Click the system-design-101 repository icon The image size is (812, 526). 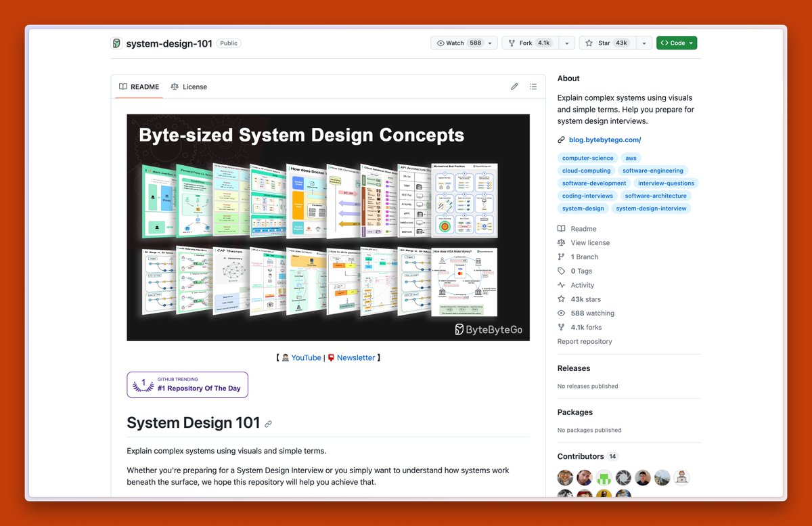coord(116,43)
